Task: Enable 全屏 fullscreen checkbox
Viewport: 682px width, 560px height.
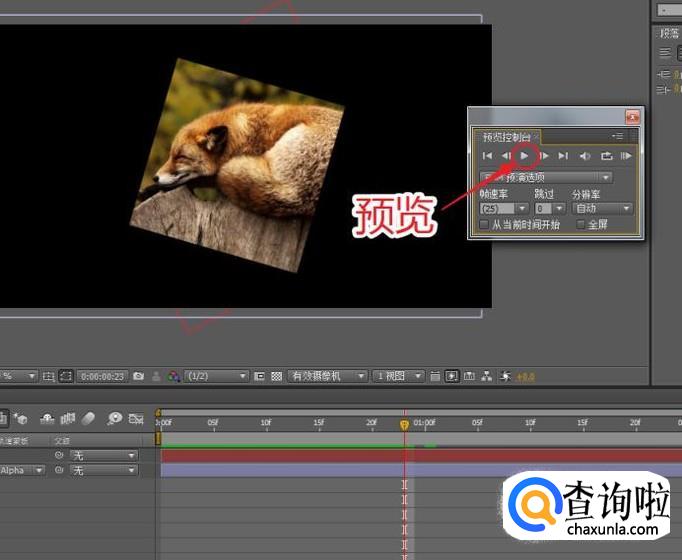Action: [581, 225]
